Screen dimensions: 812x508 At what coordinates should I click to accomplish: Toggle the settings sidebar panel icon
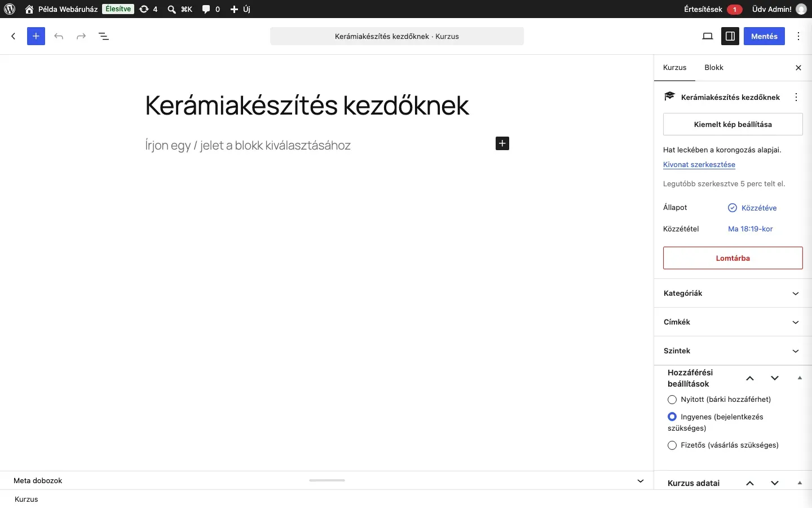731,36
